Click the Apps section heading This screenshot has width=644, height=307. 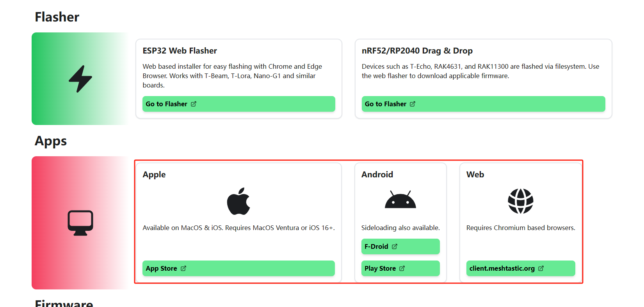click(x=51, y=141)
